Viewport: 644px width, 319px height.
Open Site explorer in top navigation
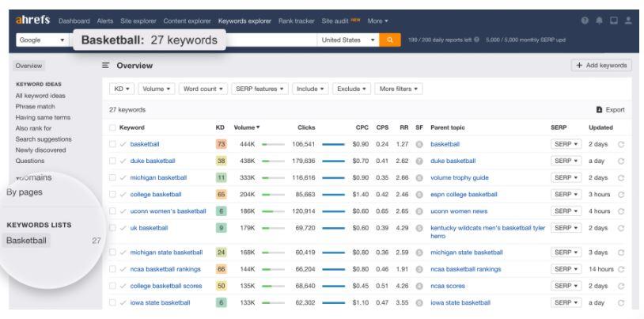coord(138,21)
